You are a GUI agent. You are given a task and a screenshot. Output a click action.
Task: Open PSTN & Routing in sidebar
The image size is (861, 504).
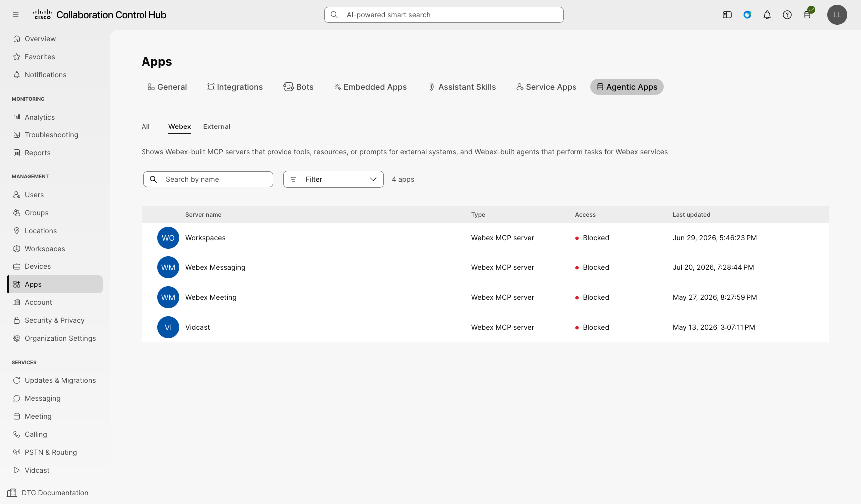55,452
